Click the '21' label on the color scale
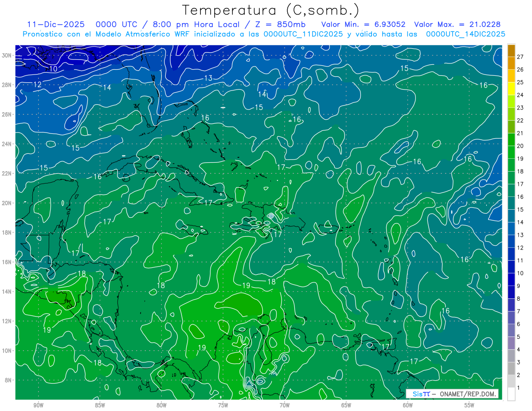 pos(520,133)
